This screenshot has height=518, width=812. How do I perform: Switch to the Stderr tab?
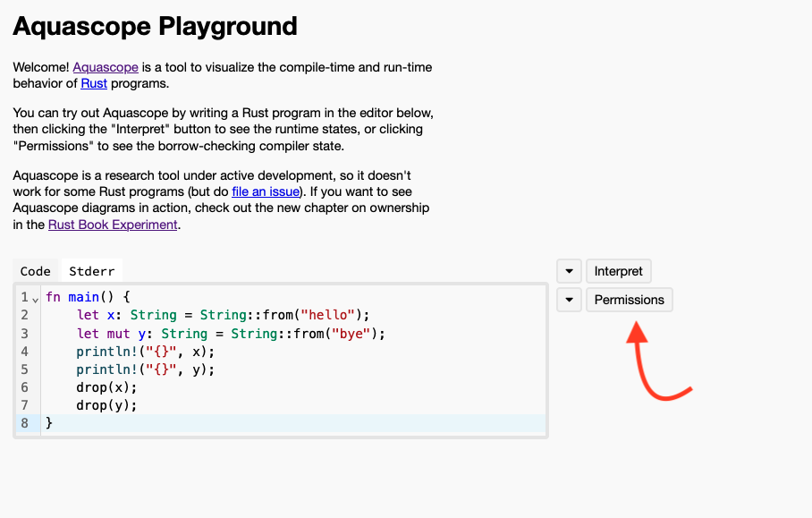point(91,271)
